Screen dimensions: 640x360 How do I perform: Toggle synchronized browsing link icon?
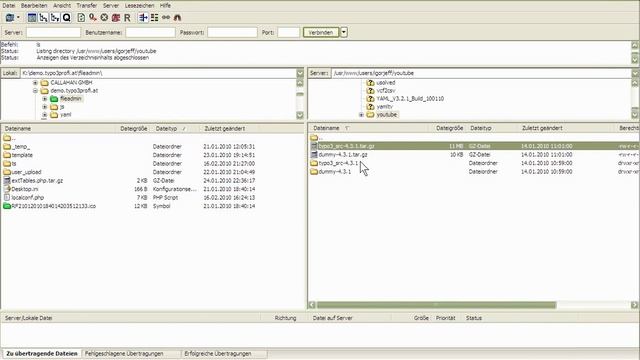[x=166, y=18]
